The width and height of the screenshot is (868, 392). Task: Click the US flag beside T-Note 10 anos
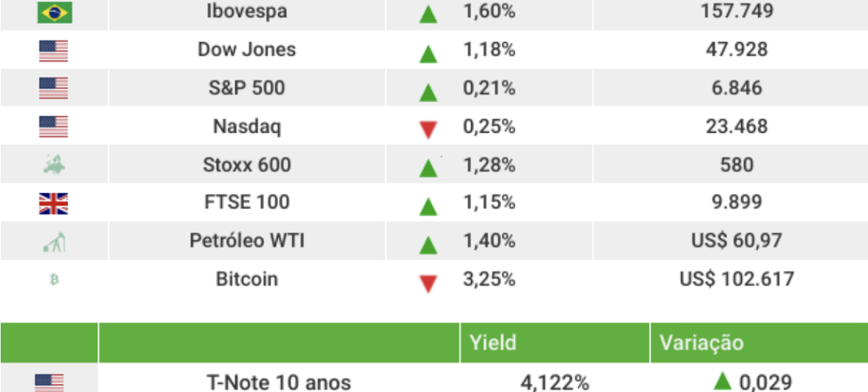[49, 383]
